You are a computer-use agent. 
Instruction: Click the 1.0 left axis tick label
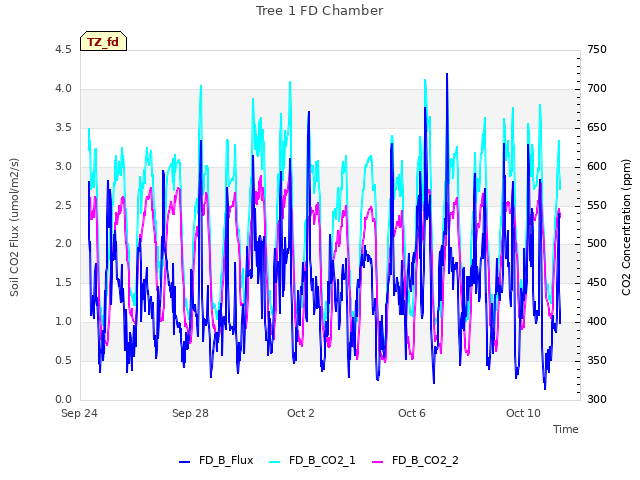pyautogui.click(x=63, y=322)
